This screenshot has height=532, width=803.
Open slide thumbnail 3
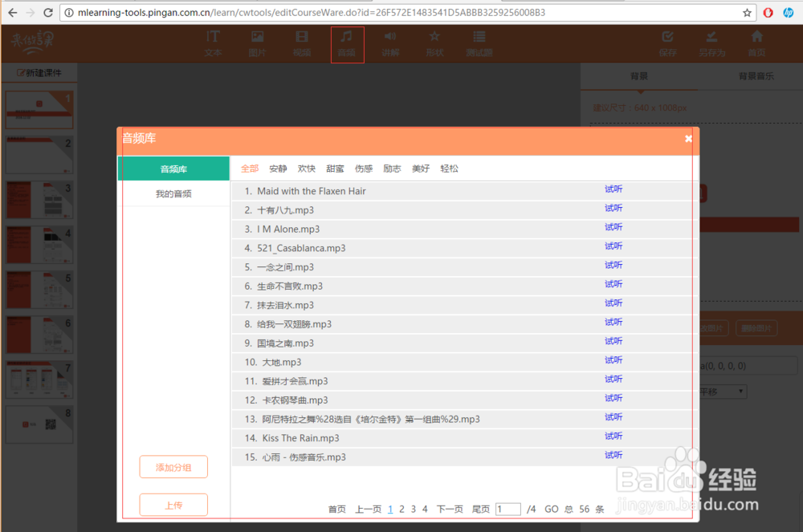pos(39,200)
